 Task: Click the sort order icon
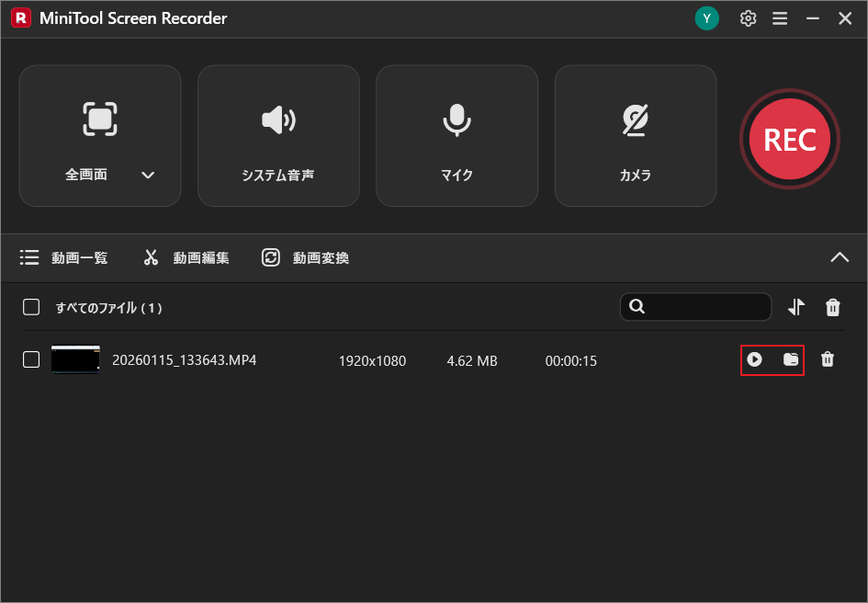(x=795, y=307)
